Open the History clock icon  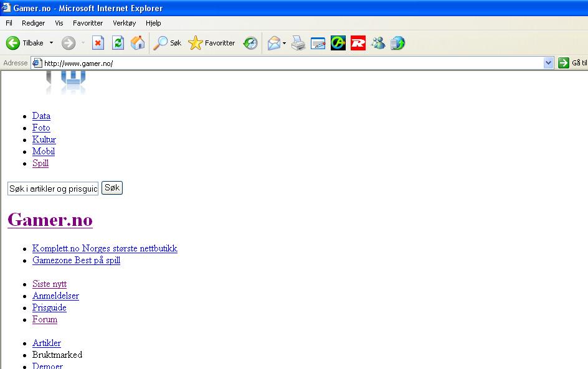coord(250,43)
